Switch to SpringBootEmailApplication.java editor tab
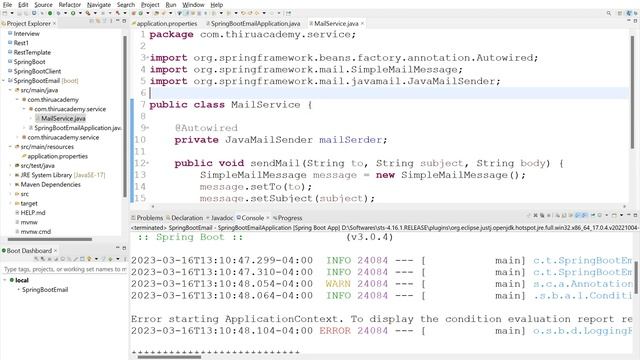 click(254, 24)
